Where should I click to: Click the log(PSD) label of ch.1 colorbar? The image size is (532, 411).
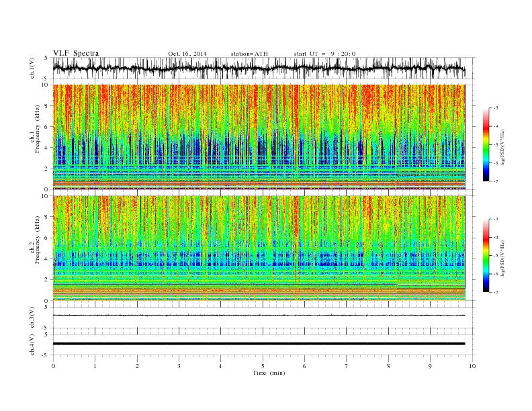pos(502,146)
